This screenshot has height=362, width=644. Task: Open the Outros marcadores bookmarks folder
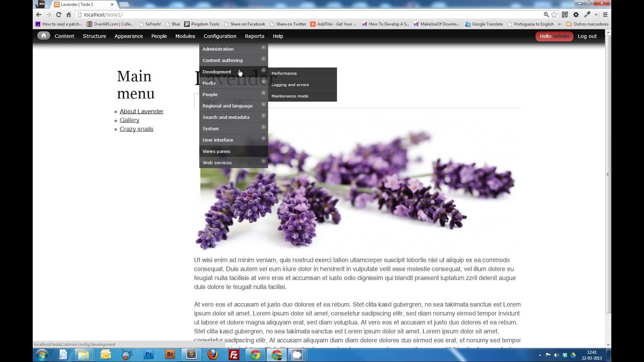[587, 24]
